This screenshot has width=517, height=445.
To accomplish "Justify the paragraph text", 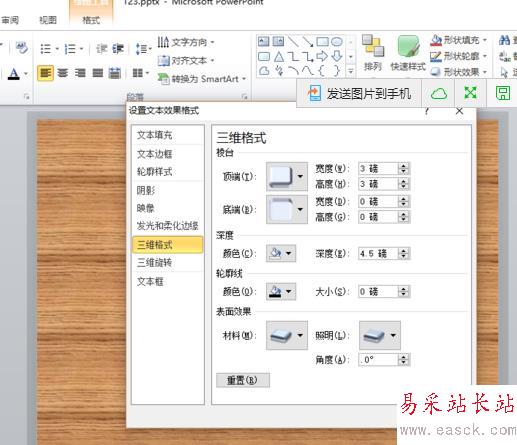I will 97,73.
